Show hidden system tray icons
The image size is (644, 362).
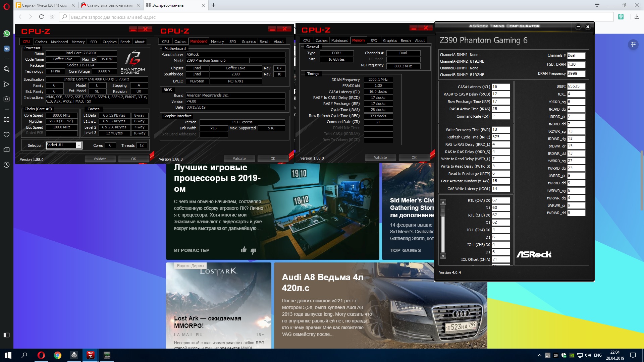click(539, 355)
